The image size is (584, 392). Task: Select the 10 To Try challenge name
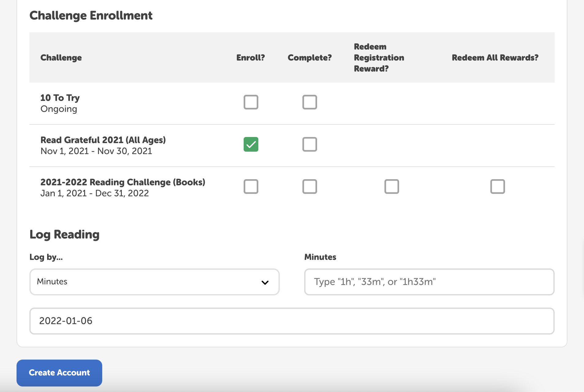point(60,98)
